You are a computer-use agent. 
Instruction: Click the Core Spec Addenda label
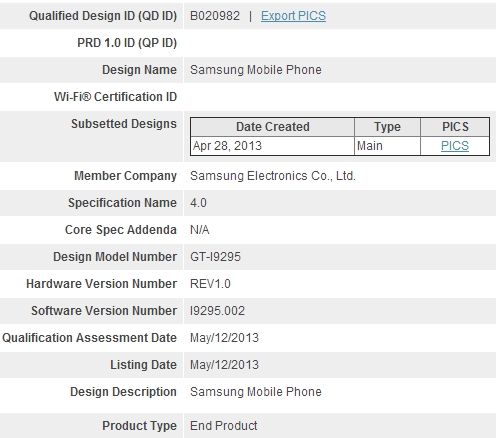pos(121,230)
